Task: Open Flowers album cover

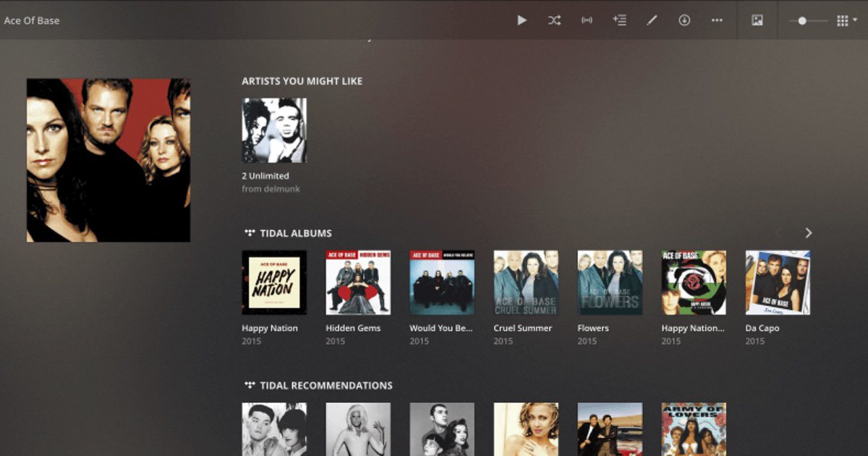Action: tap(610, 282)
